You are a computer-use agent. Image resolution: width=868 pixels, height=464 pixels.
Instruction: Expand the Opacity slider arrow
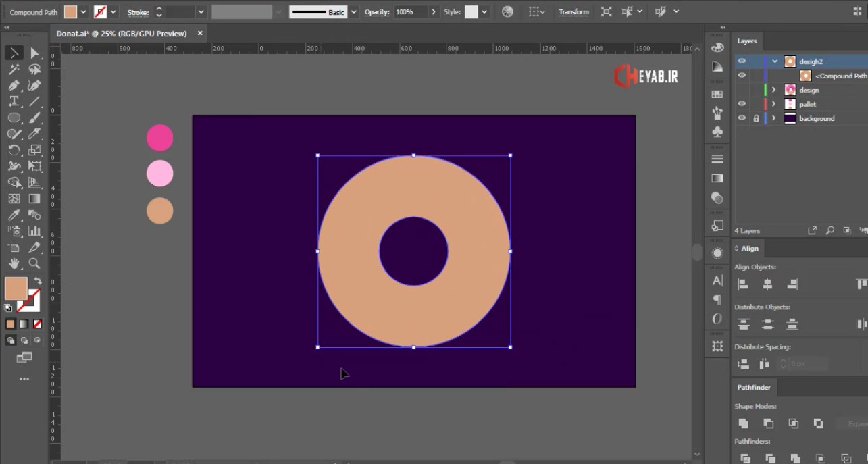(434, 12)
